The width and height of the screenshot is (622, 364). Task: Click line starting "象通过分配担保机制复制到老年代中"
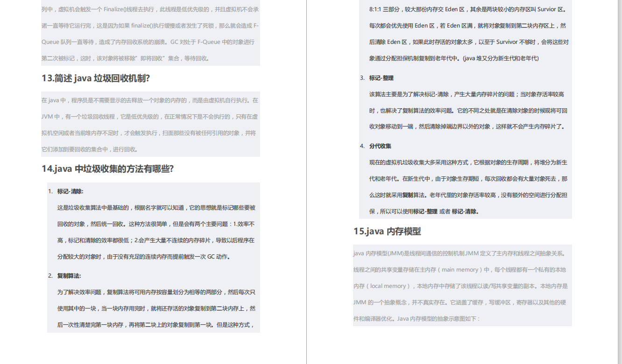(454, 58)
